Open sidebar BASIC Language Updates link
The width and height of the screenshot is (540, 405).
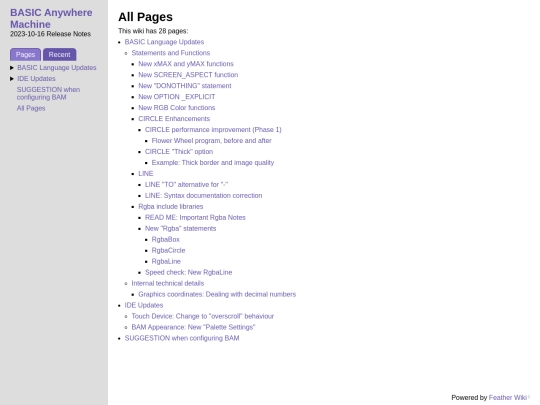57,68
